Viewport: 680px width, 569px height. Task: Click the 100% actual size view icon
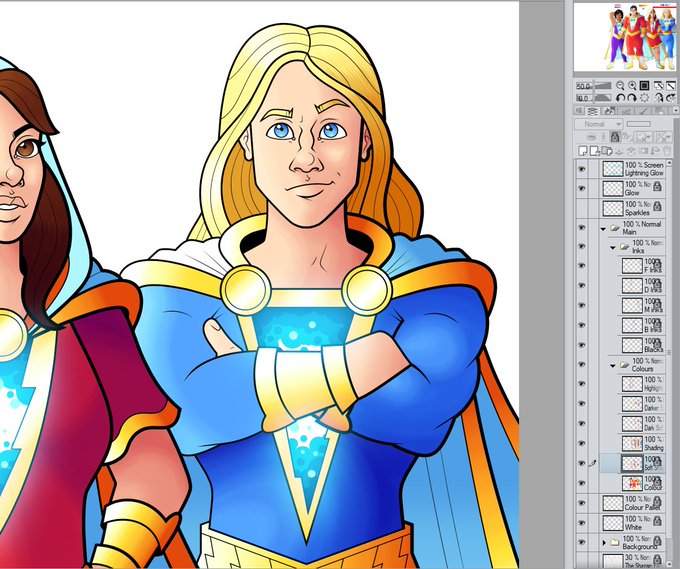pos(644,86)
